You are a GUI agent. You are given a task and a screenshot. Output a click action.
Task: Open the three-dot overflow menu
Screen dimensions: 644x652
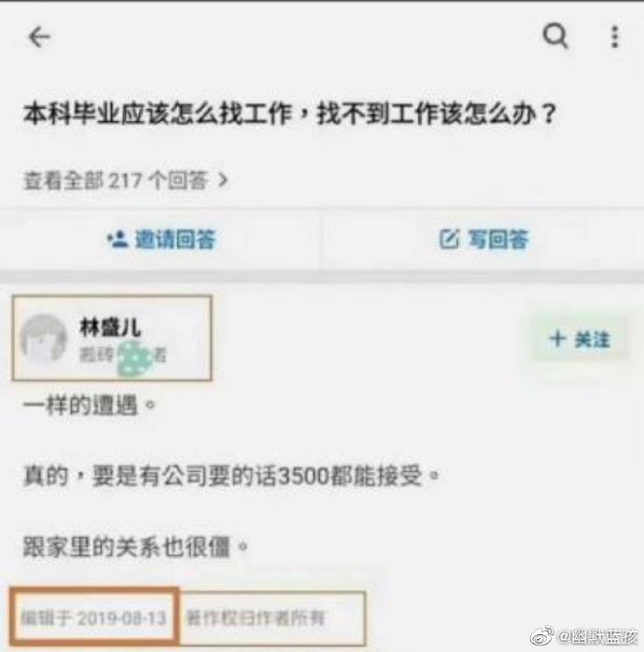coord(615,37)
